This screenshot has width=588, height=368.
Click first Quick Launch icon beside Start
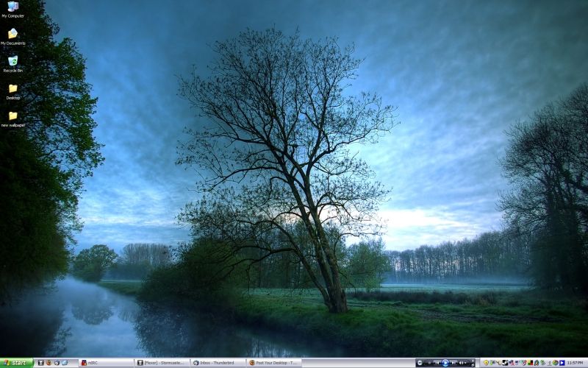coord(41,363)
